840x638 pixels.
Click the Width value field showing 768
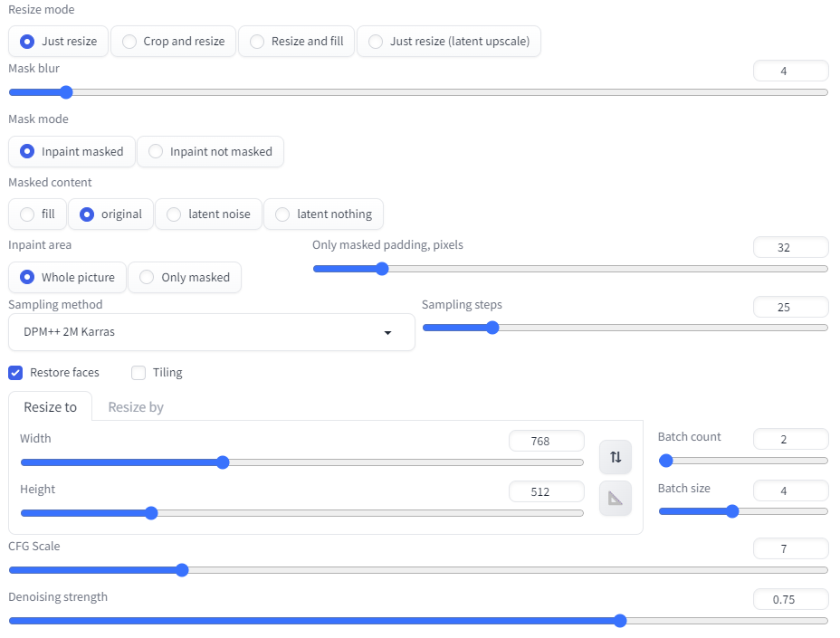[547, 441]
